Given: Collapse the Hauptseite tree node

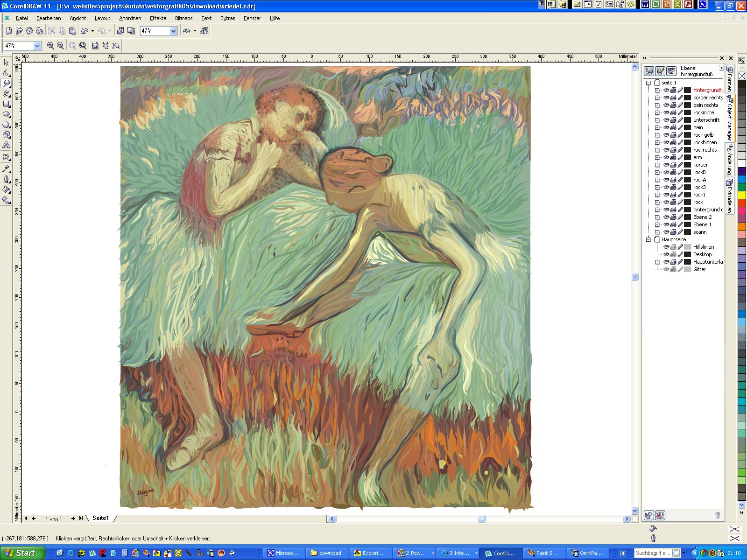Looking at the screenshot, I should pos(648,239).
